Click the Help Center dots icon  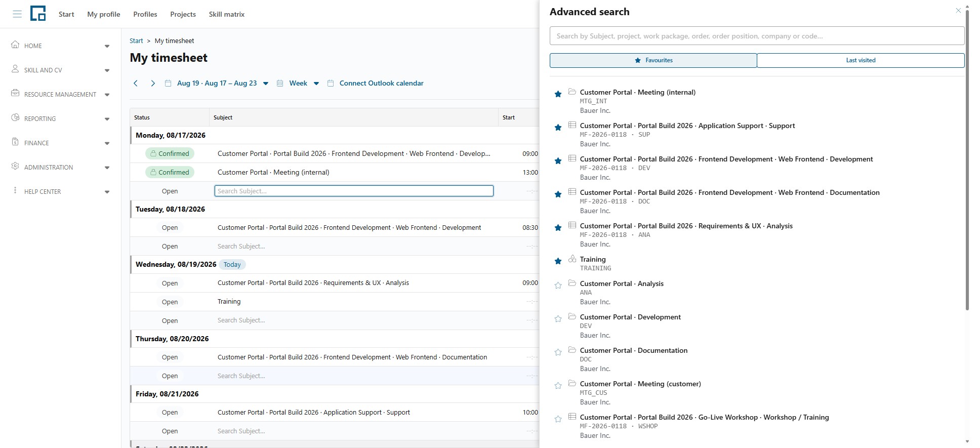pos(15,190)
